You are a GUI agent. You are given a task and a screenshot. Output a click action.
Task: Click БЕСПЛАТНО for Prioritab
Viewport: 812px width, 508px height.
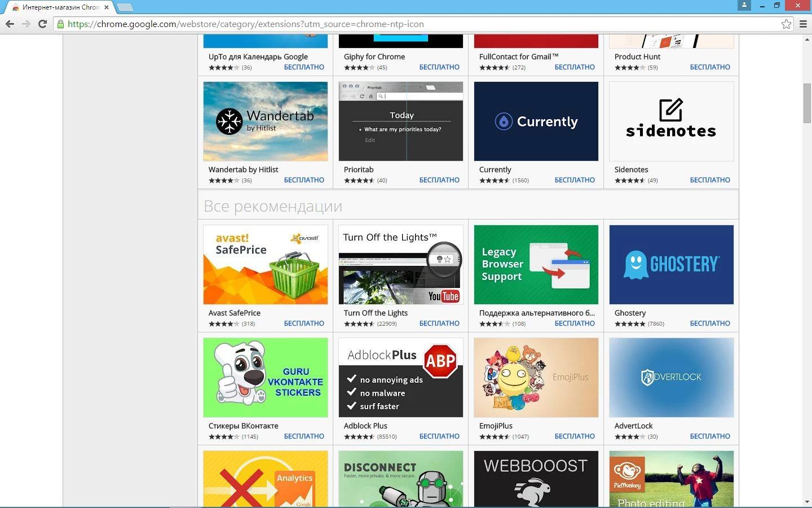tap(439, 180)
